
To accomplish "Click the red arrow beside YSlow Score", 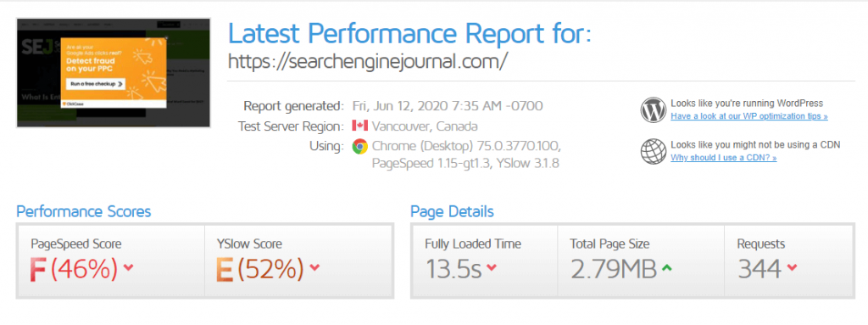I will pyautogui.click(x=314, y=268).
